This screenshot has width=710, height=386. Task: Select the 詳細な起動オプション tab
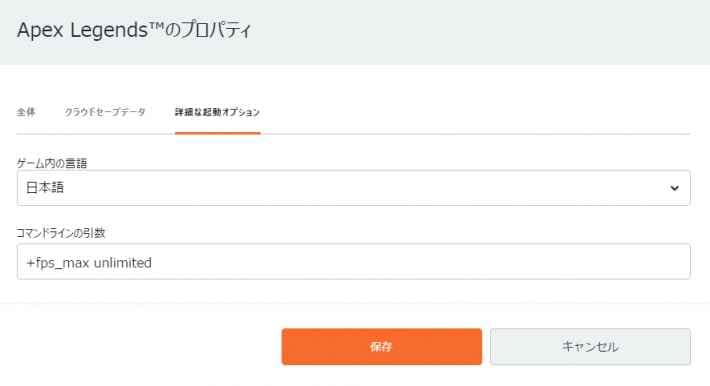coord(217,112)
